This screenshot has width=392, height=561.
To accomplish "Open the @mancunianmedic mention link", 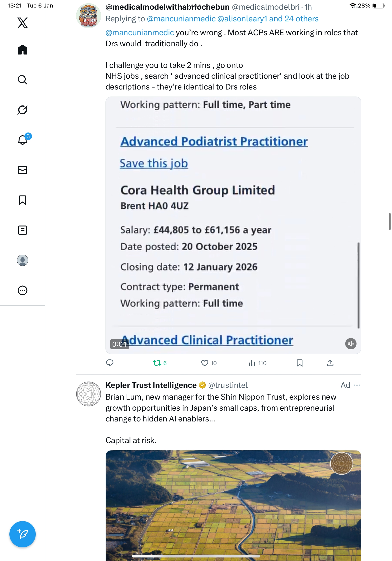I will 140,32.
